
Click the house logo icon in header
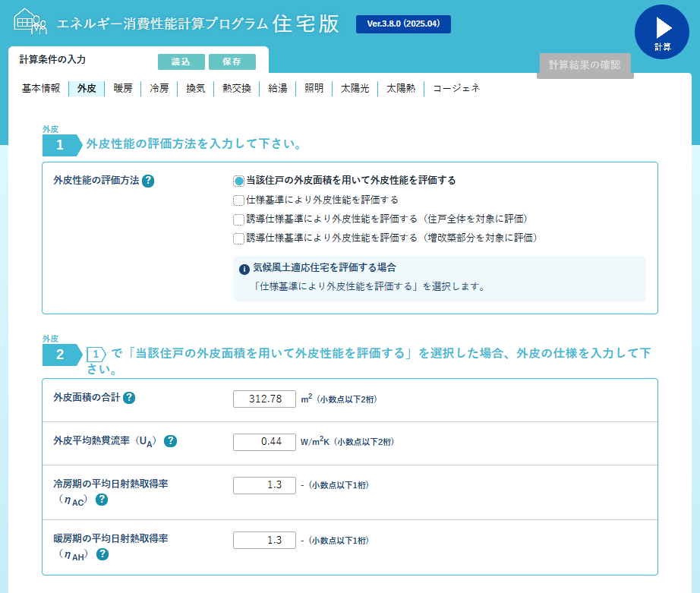click(x=30, y=21)
